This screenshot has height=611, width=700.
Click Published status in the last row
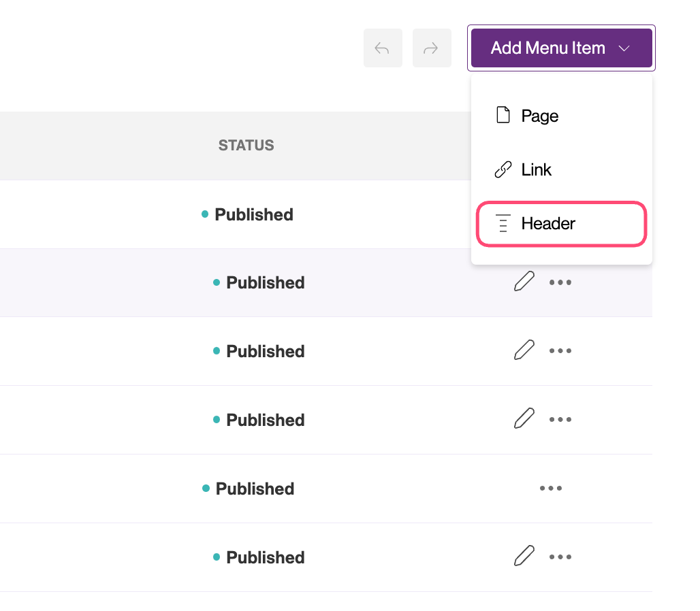click(265, 557)
